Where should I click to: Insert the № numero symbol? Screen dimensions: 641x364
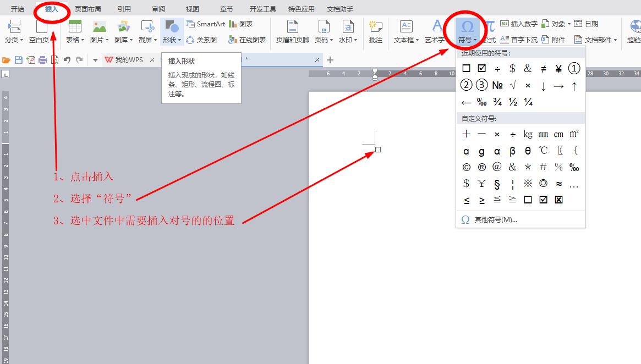tap(497, 85)
